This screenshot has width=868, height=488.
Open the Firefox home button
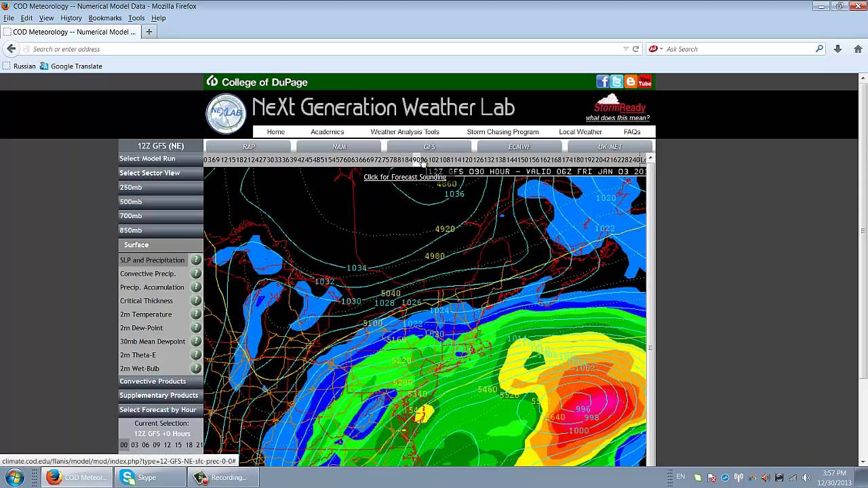coord(858,49)
